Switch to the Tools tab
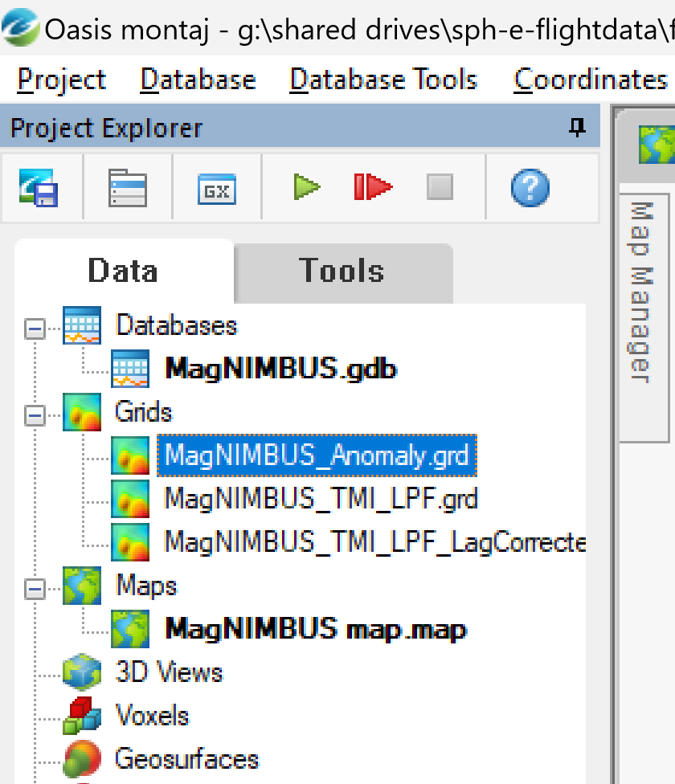675x784 pixels. [343, 273]
